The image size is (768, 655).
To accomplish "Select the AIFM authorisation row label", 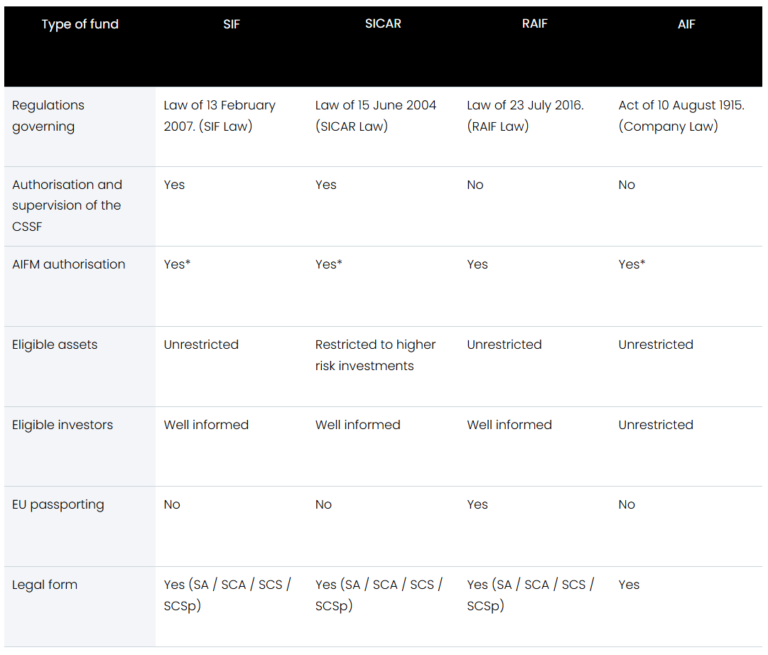I will click(69, 265).
